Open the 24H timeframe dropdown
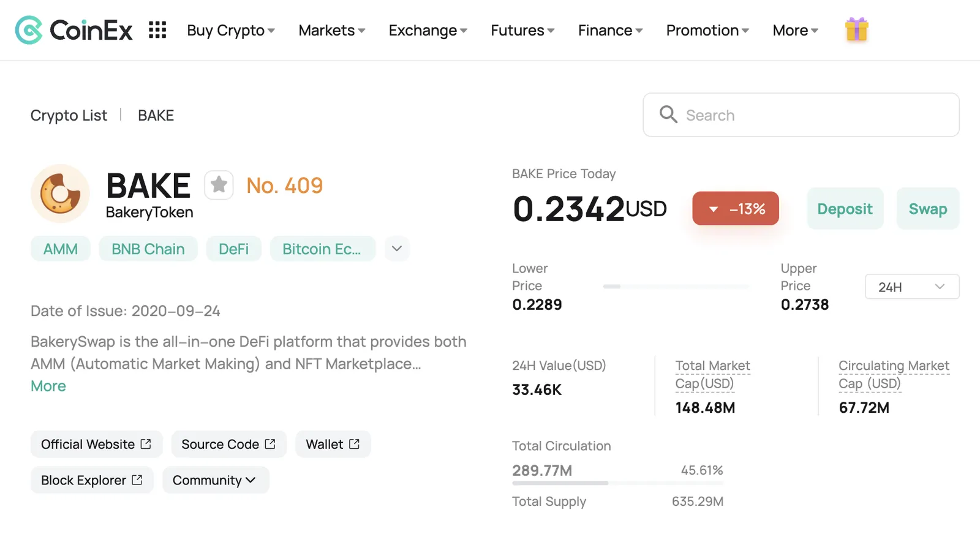This screenshot has height=553, width=980. point(912,287)
